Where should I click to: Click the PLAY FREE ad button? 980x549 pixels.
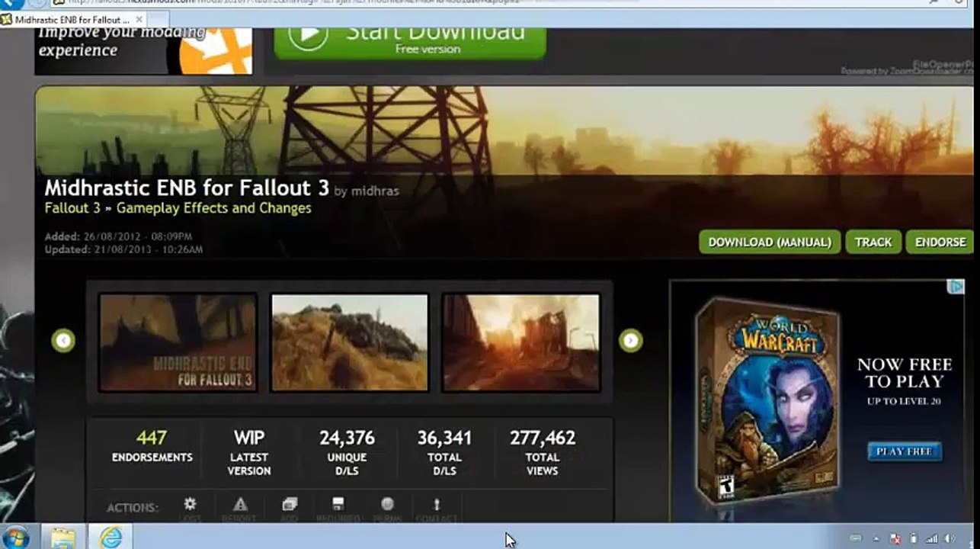coord(904,451)
